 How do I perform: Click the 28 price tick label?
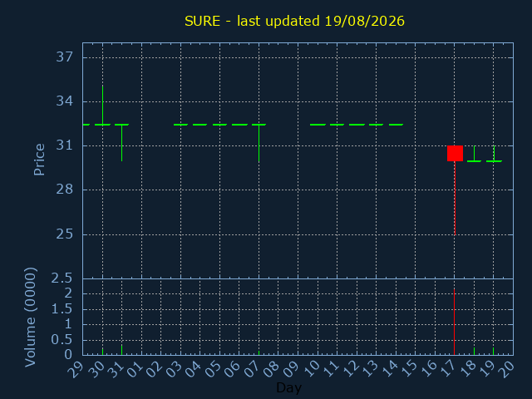(65, 190)
